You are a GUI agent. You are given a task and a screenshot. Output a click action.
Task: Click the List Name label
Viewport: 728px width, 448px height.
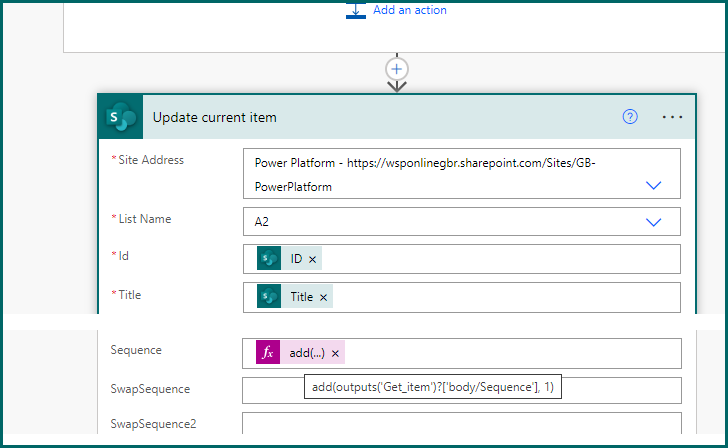145,219
